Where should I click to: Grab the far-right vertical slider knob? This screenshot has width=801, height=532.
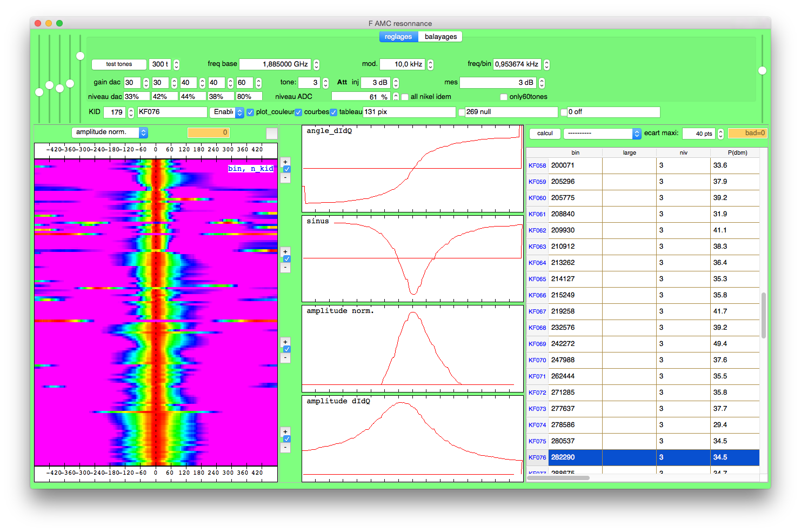(x=762, y=70)
